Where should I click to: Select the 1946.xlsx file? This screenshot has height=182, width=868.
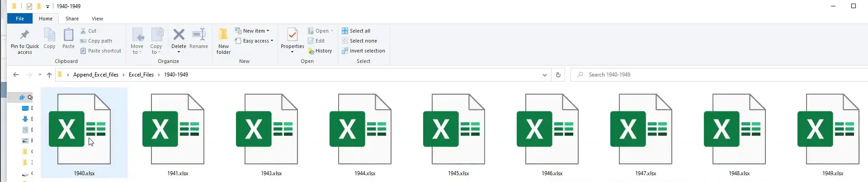tap(552, 134)
